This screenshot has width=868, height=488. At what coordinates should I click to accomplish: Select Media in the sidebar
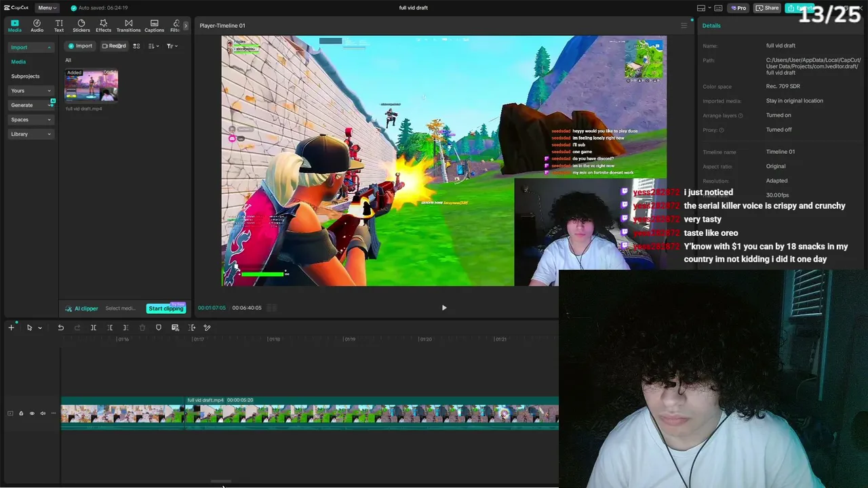click(18, 62)
